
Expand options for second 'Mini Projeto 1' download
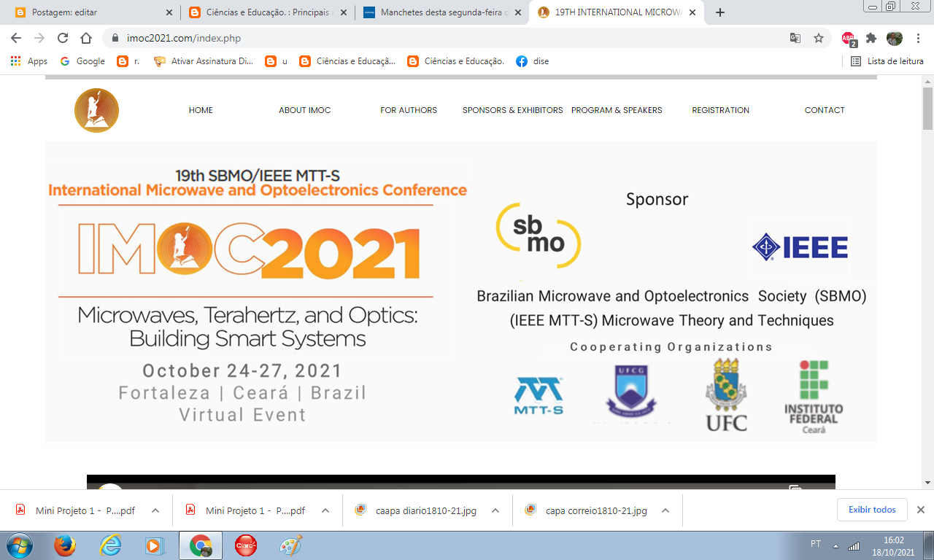point(325,510)
